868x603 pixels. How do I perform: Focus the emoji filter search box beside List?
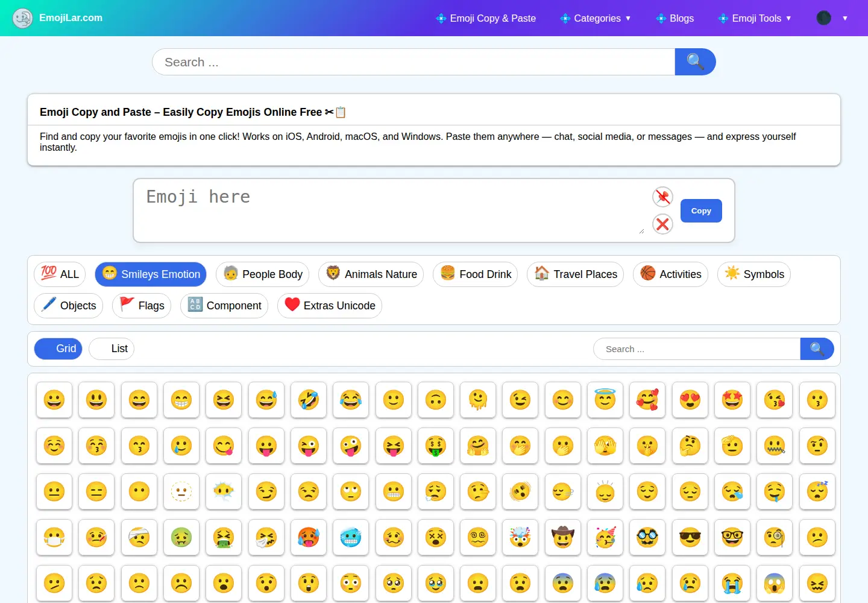(697, 349)
